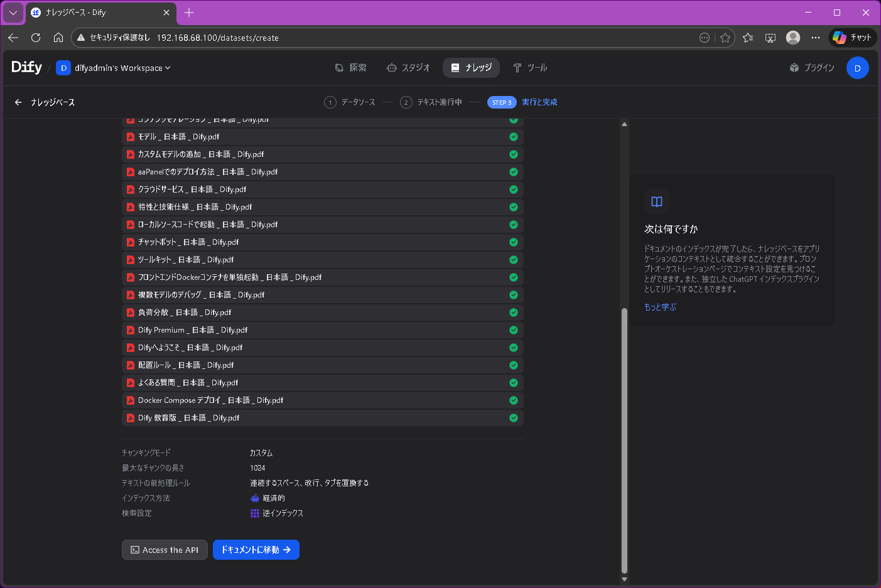Click the 実行と完成 step label
The width and height of the screenshot is (881, 588).
pyautogui.click(x=539, y=102)
